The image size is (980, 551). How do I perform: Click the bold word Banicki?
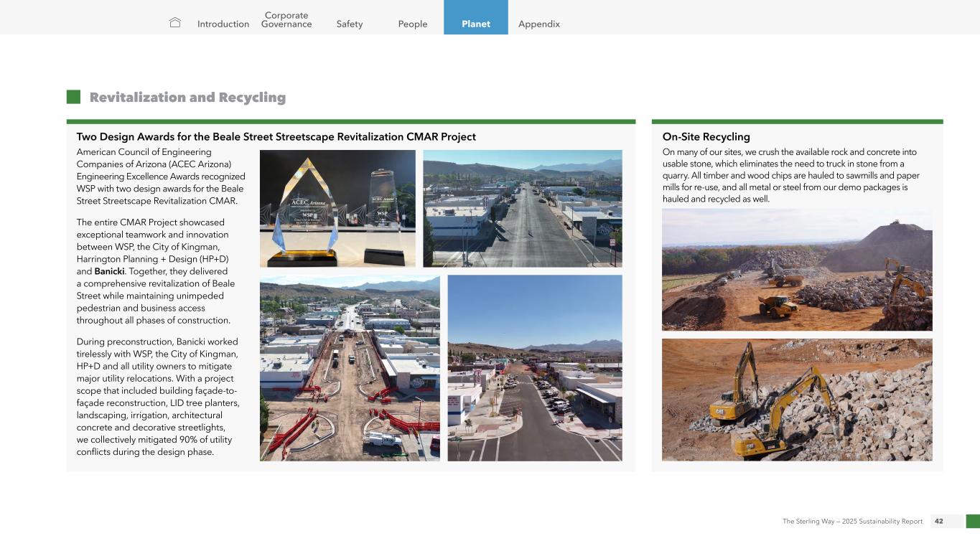point(109,272)
